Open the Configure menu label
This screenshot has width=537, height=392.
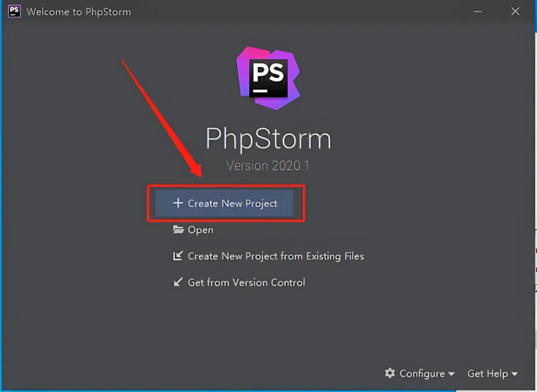pos(422,373)
